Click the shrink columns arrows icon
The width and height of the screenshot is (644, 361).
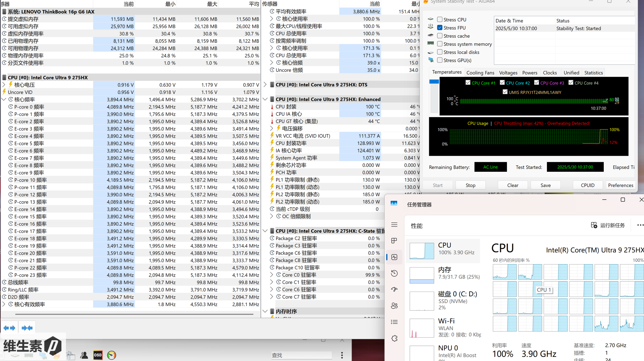[27, 328]
